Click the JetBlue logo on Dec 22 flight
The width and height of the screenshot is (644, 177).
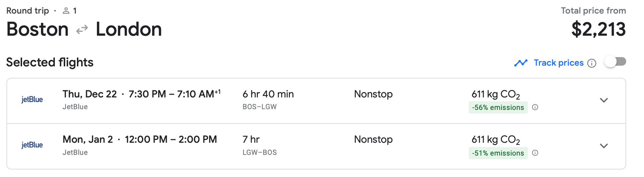32,100
